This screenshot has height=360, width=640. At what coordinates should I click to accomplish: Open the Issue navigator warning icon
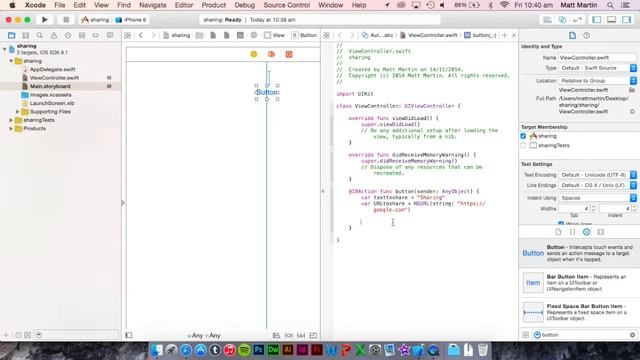coord(53,36)
